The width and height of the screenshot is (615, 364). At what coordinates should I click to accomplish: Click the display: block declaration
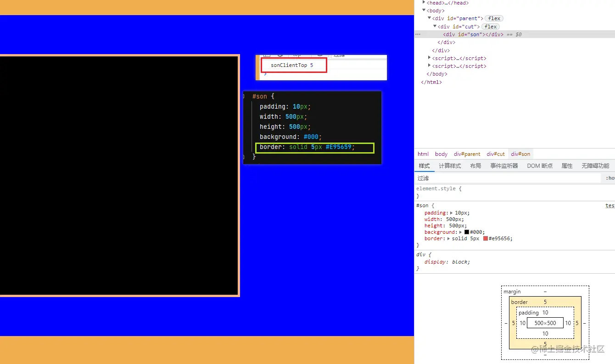[x=447, y=262]
